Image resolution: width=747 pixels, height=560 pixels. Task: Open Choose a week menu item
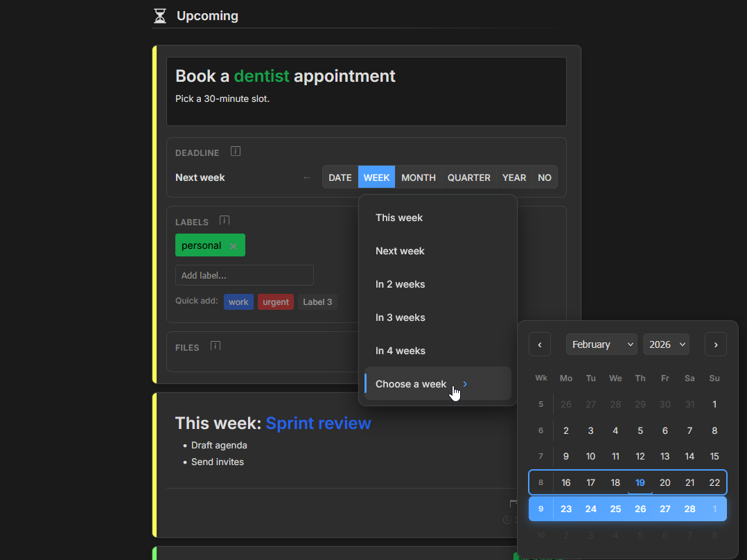pyautogui.click(x=438, y=384)
